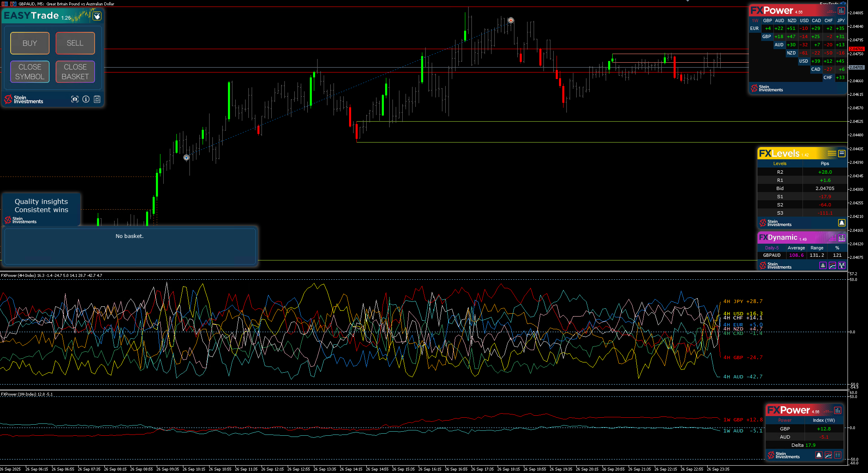Click the EASYTrade screenshot camera icon
This screenshot has width=868, height=473.
click(x=74, y=99)
